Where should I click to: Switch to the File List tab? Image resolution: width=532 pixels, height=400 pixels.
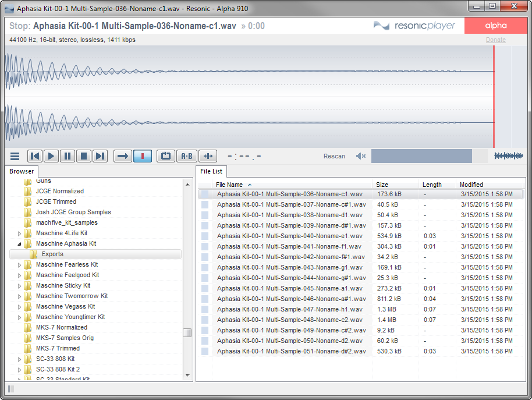pos(211,171)
